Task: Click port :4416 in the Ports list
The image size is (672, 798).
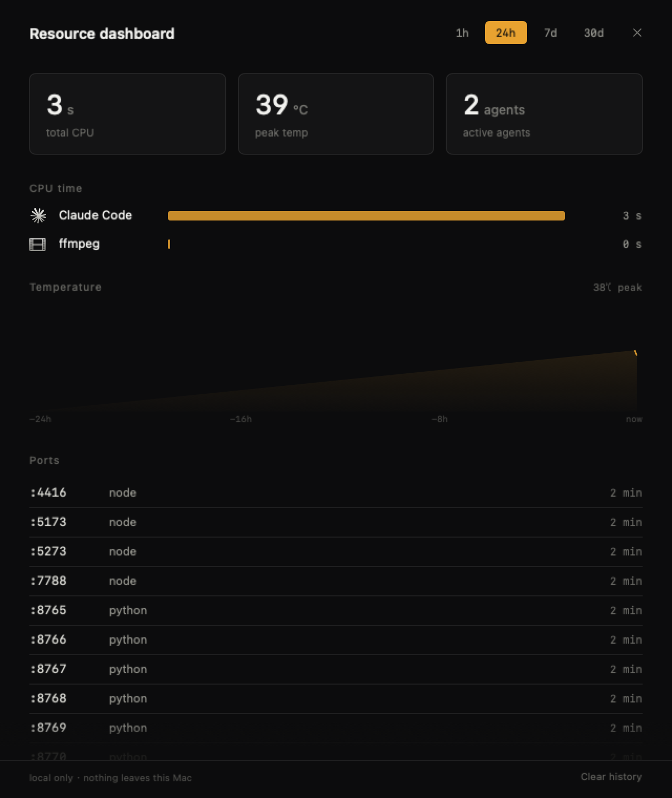Action: point(336,493)
